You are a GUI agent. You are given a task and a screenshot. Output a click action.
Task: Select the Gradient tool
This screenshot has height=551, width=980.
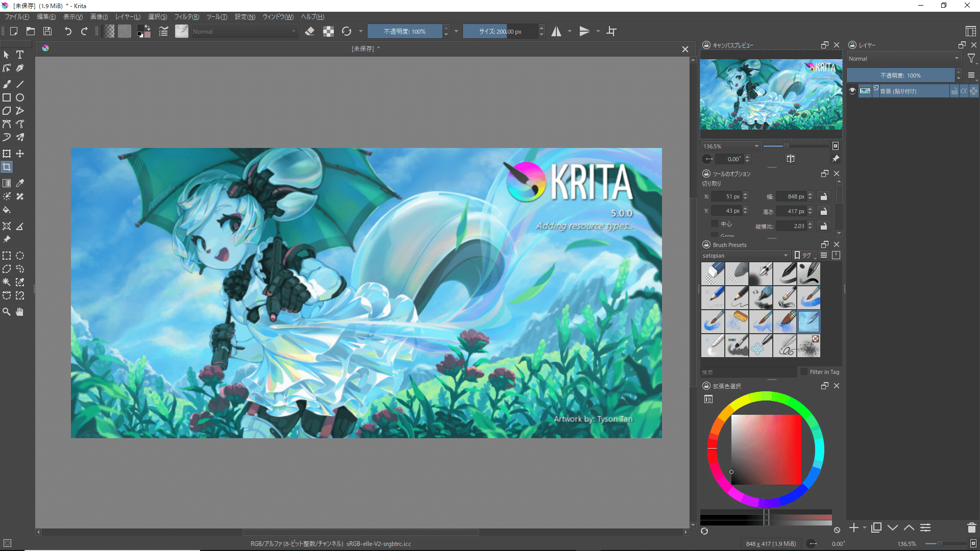click(7, 183)
